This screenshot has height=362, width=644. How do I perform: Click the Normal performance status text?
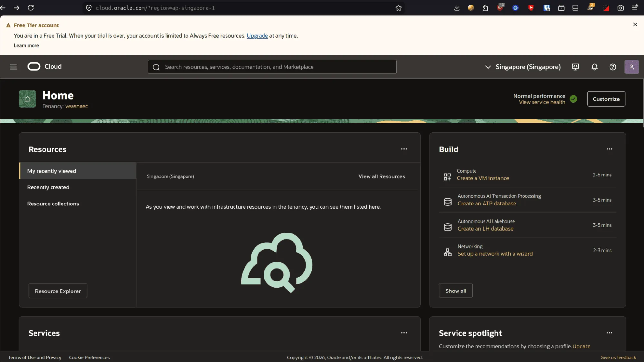pyautogui.click(x=539, y=96)
